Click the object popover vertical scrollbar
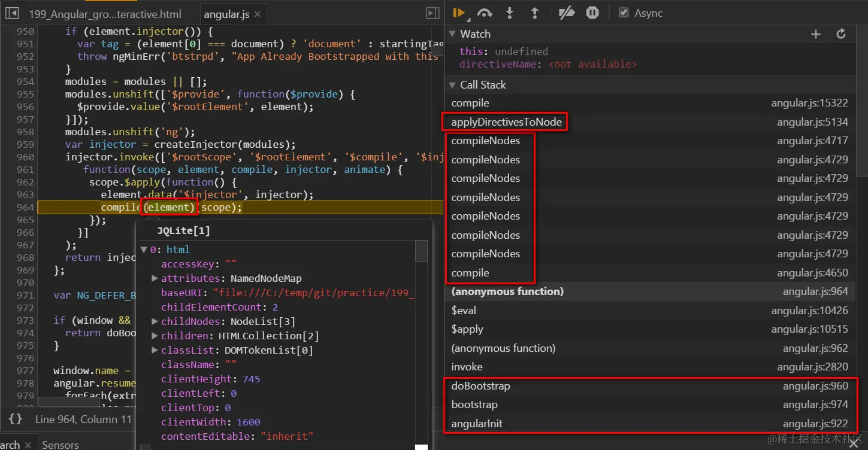 coord(421,251)
